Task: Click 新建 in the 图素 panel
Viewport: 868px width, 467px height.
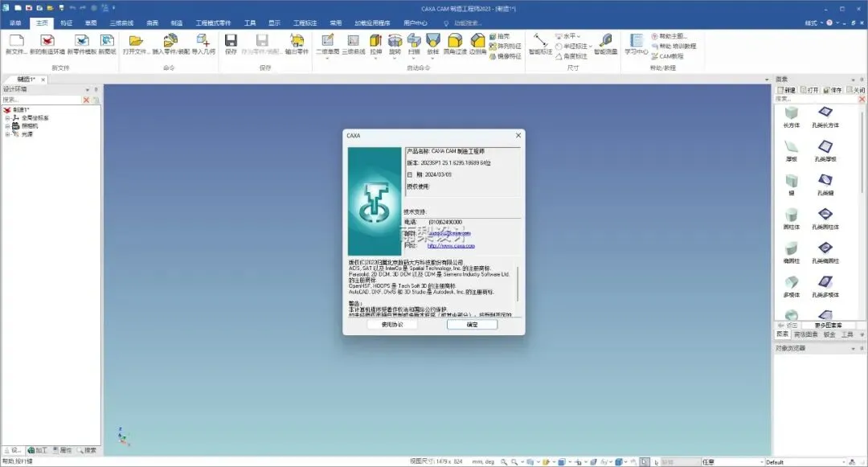Action: (786, 90)
